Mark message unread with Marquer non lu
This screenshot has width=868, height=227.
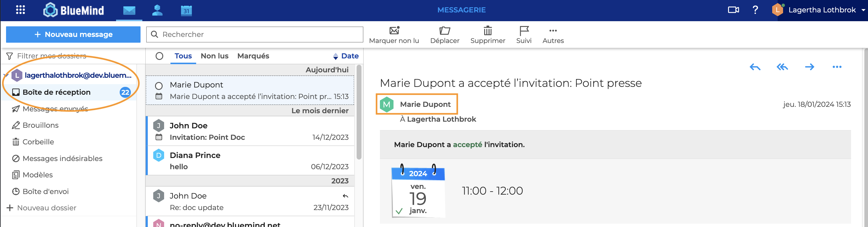click(x=394, y=35)
